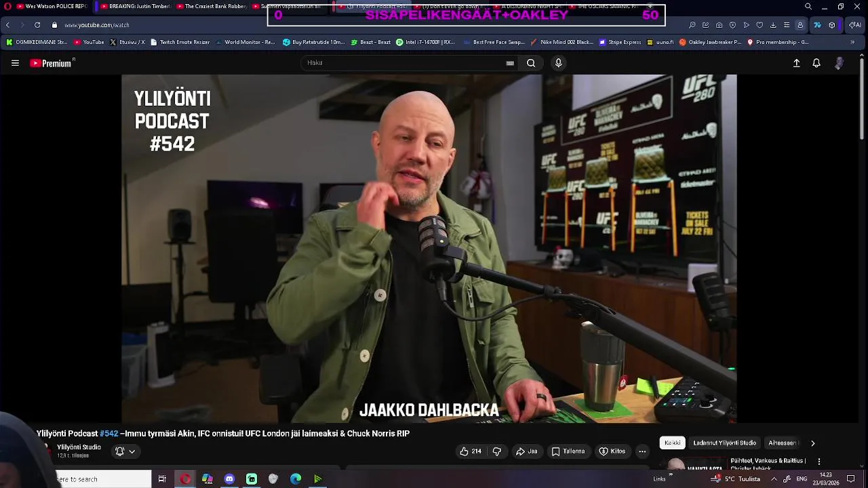This screenshot has height=488, width=868.
Task: Open the OGMIKEDIMANE Str... bookmark
Action: (x=37, y=42)
